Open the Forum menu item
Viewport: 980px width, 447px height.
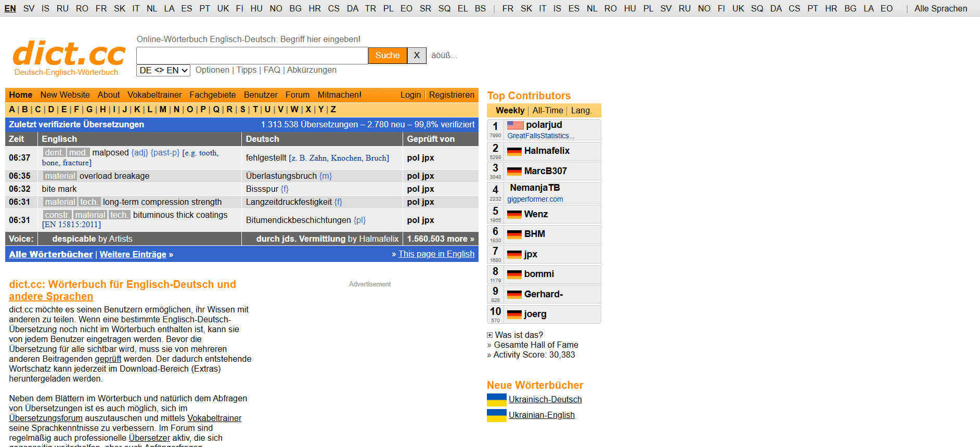(x=298, y=95)
